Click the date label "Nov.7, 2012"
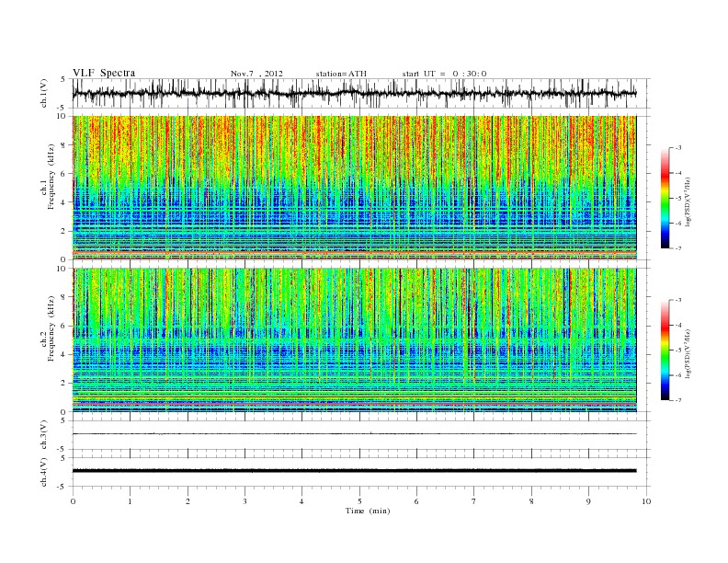The height and width of the screenshot is (563, 728). (256, 74)
